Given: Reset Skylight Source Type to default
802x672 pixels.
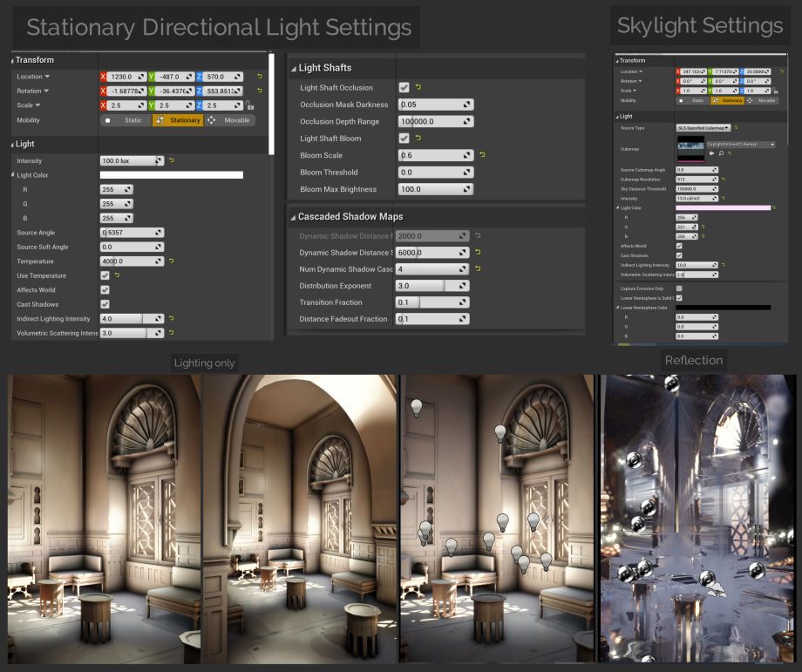Looking at the screenshot, I should (x=736, y=128).
